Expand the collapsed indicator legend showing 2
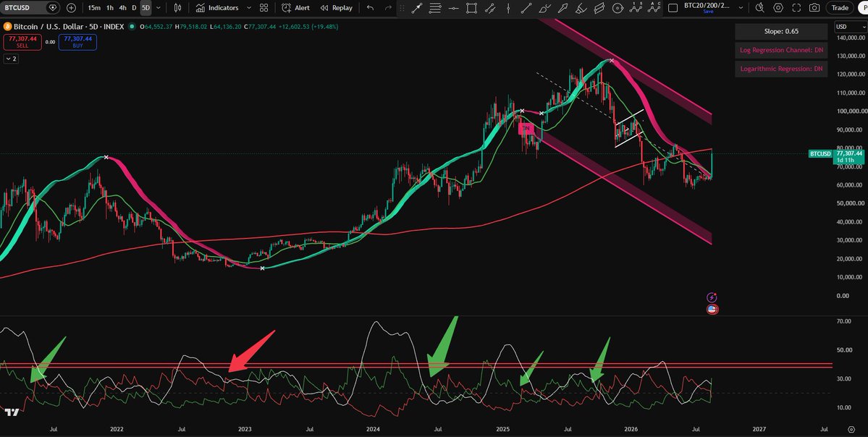The width and height of the screenshot is (868, 437). coord(11,59)
